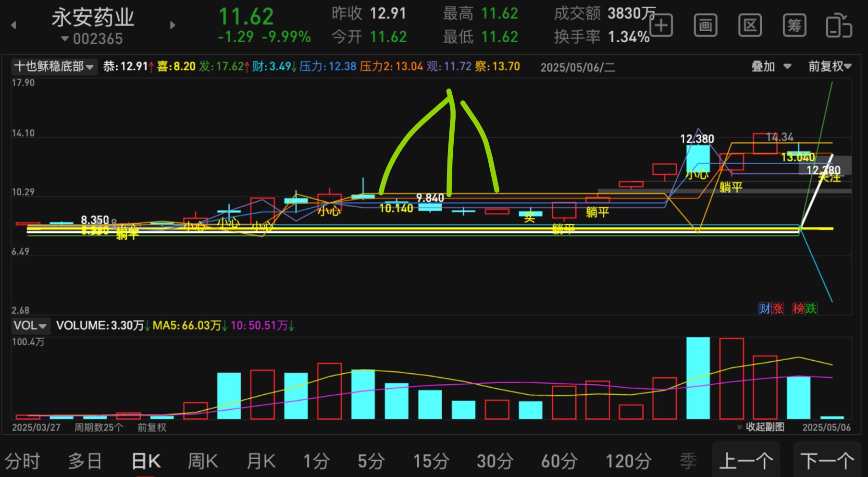Click the 14.34 high candlestick label
868x477 pixels.
(780, 137)
